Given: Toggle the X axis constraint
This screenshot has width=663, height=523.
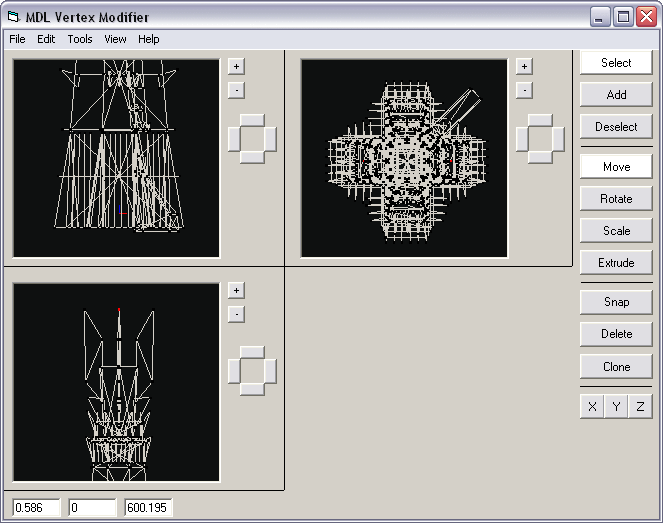Looking at the screenshot, I should [592, 407].
